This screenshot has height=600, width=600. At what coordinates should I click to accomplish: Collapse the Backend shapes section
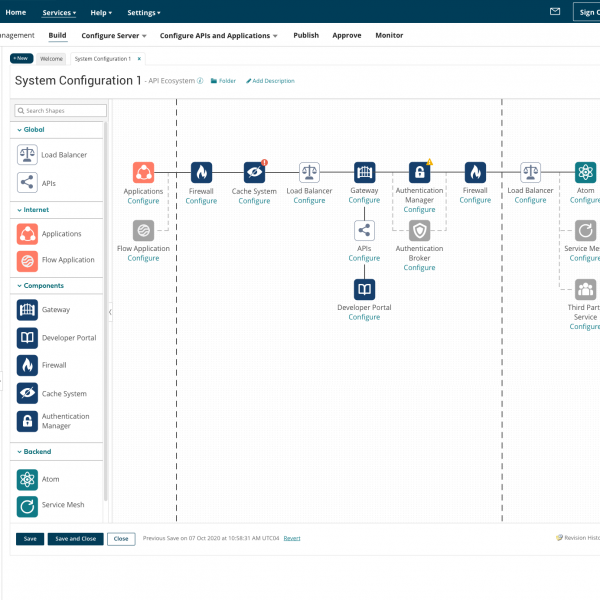(34, 452)
